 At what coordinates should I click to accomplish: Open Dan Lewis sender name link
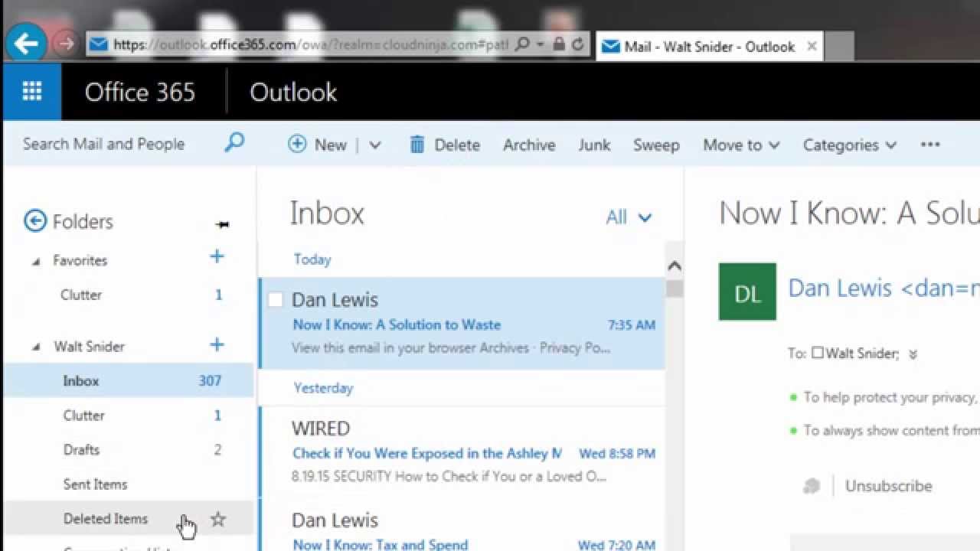click(x=884, y=288)
